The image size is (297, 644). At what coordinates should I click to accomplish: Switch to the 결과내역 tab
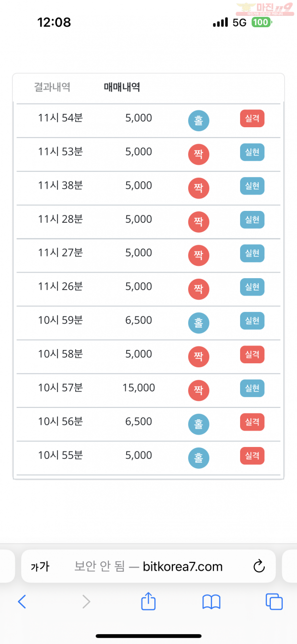pos(52,87)
